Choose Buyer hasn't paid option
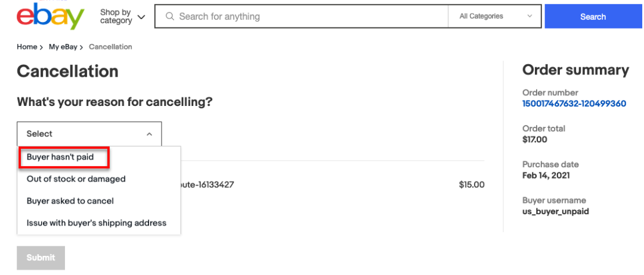This screenshot has height=275, width=644. click(60, 157)
